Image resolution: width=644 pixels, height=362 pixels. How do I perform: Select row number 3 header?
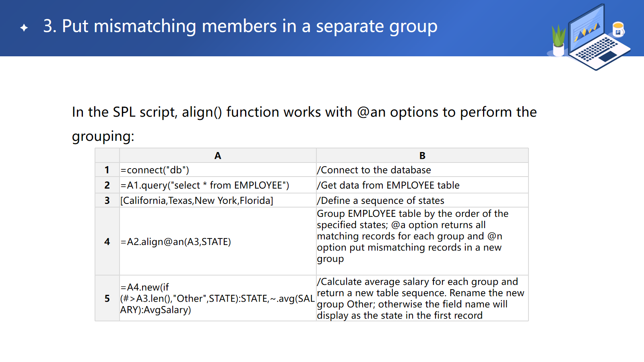(107, 200)
